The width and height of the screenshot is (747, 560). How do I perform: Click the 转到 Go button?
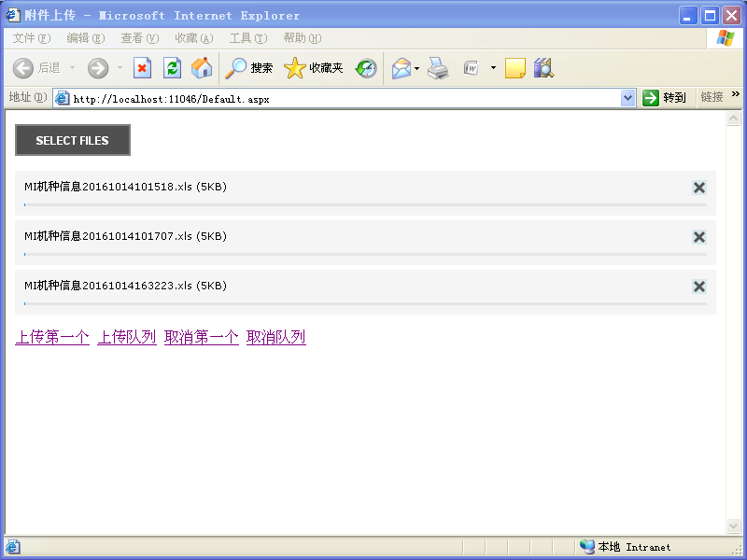tap(665, 98)
